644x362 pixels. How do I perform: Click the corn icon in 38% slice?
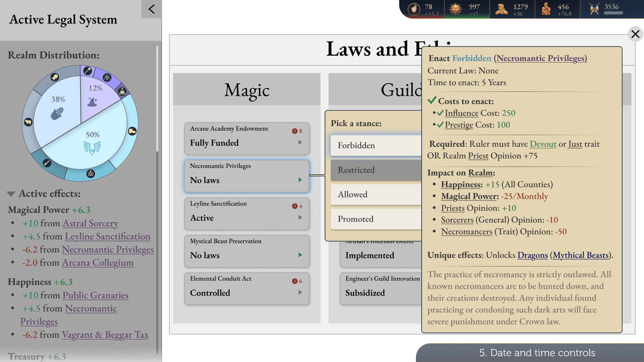coord(57,113)
